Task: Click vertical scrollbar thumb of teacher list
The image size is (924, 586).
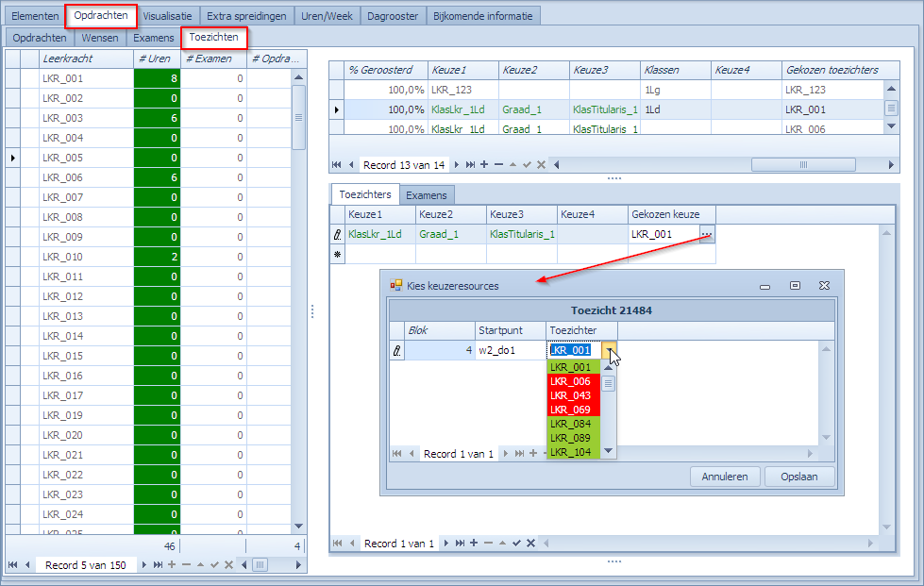Action: click(299, 117)
